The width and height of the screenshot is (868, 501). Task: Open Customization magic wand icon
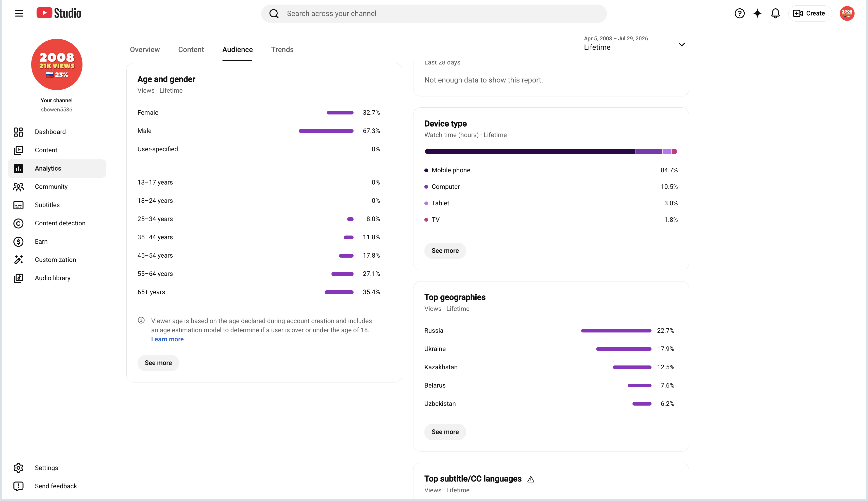(x=18, y=260)
